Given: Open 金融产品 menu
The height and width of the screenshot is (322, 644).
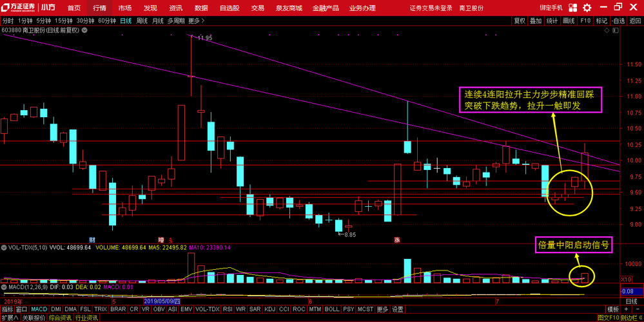Looking at the screenshot, I should click(326, 8).
